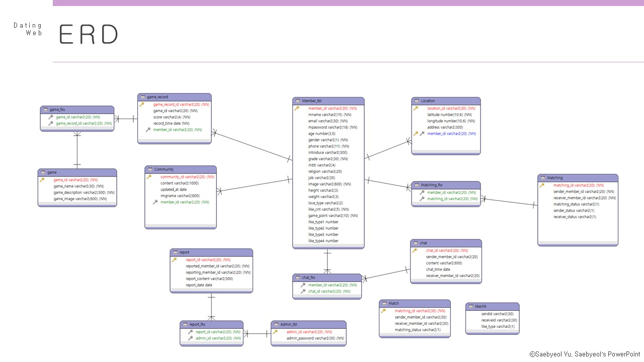
Task: Click the table icon in chat_fks header
Action: tap(298, 278)
